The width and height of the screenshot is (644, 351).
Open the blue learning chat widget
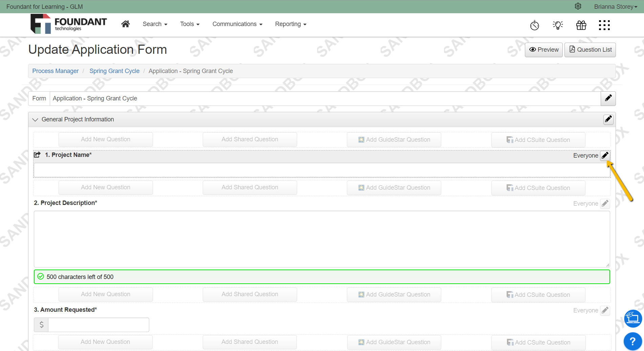point(633,319)
